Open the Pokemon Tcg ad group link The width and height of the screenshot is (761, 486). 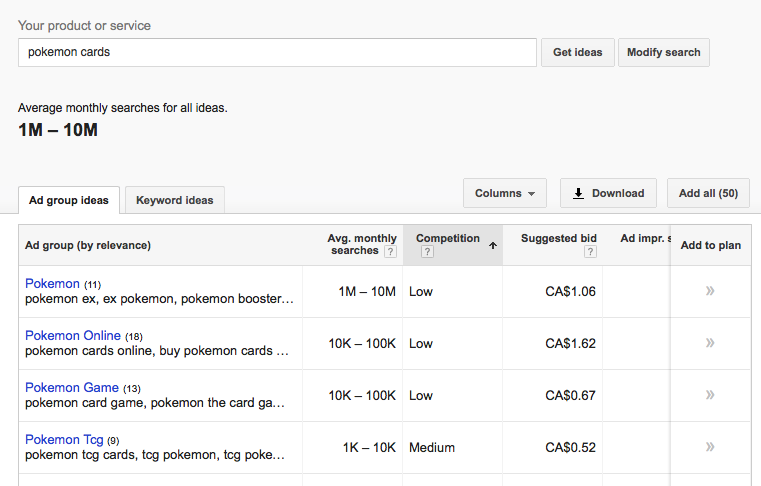pos(64,439)
